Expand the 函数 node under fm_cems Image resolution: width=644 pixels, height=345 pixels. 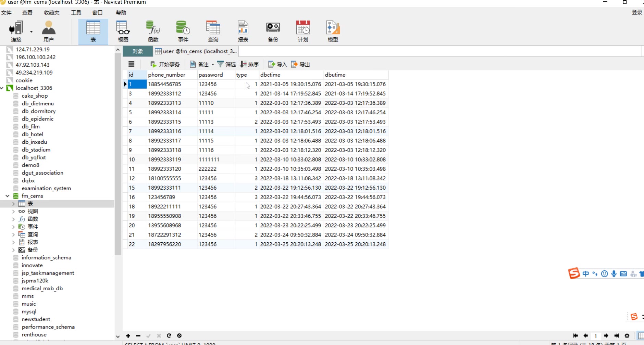click(13, 219)
